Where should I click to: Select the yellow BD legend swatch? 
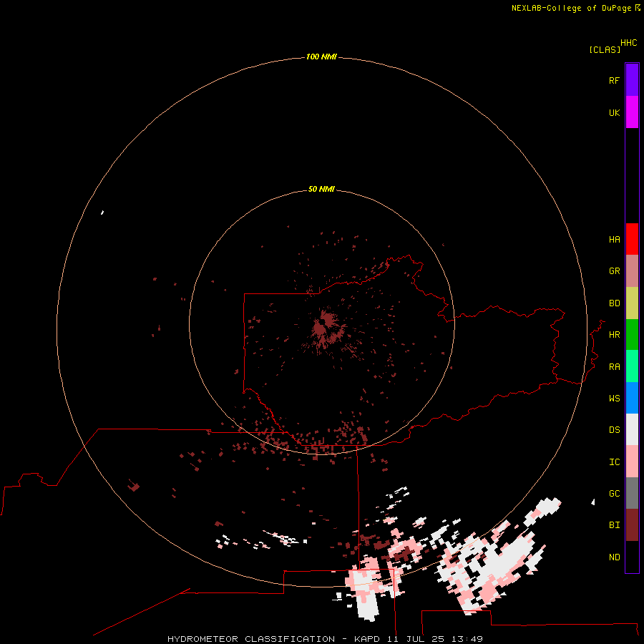click(632, 303)
